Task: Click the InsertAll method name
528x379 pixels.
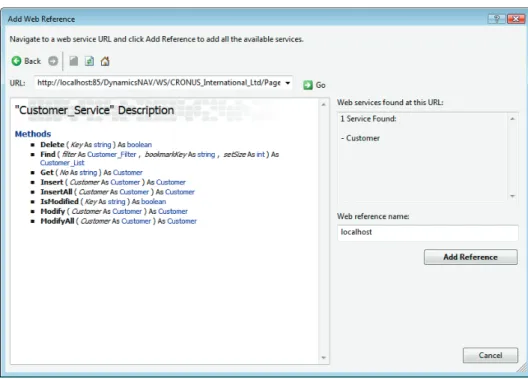Action: (x=56, y=192)
